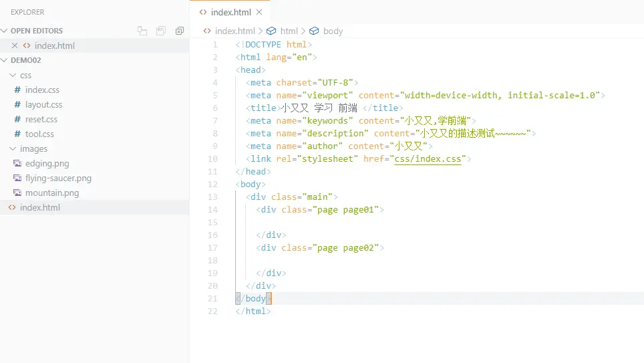Click index.html in the breadcrumb path
Viewport: 644px width, 363px height.
(x=234, y=31)
